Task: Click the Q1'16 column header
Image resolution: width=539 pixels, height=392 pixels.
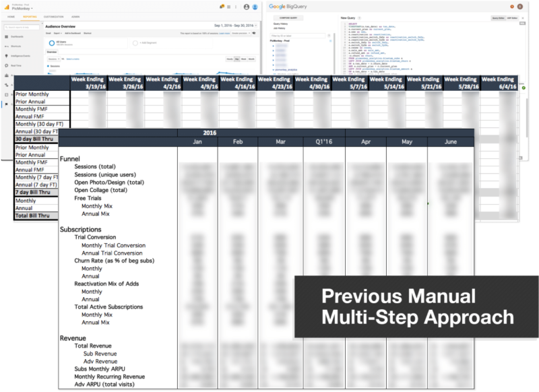Action: click(324, 142)
